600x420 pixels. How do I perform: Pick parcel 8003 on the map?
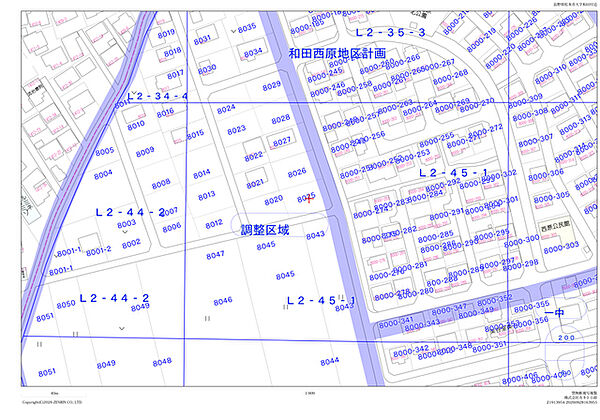(x=126, y=223)
